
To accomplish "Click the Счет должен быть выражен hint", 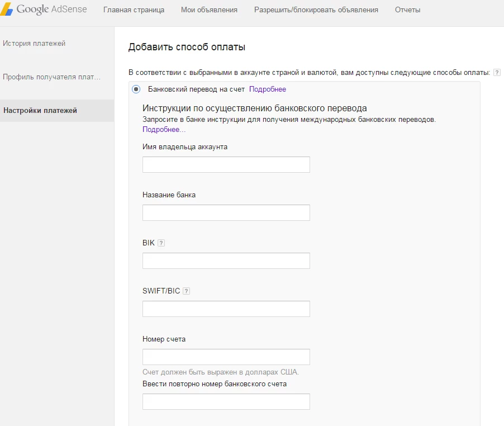I will [x=221, y=372].
